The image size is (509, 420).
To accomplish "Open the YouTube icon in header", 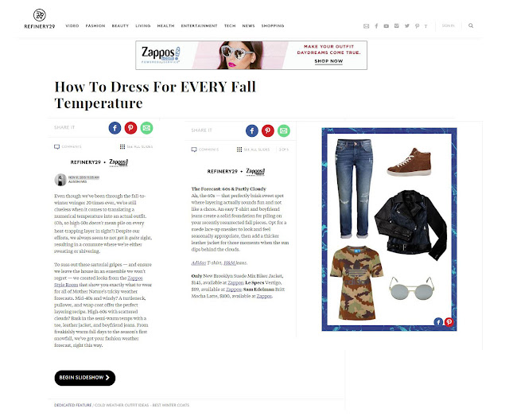I will 387,26.
